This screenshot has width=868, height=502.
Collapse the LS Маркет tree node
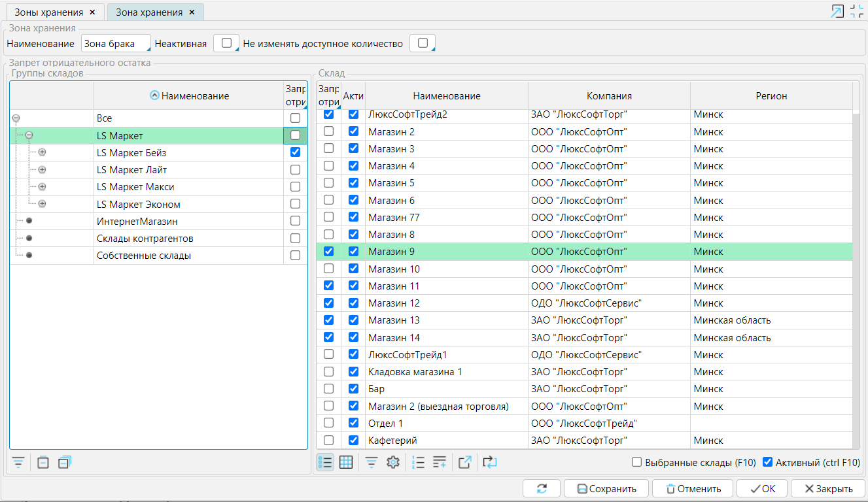point(29,135)
